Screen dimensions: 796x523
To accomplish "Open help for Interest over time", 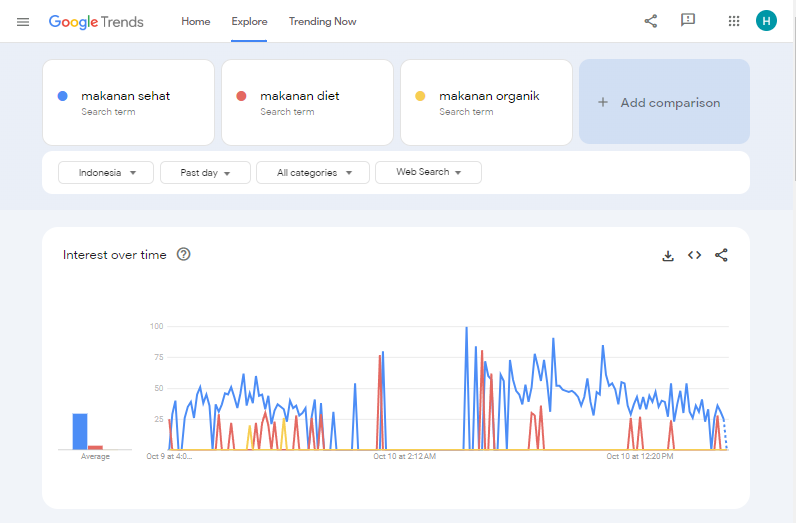I will [x=183, y=254].
